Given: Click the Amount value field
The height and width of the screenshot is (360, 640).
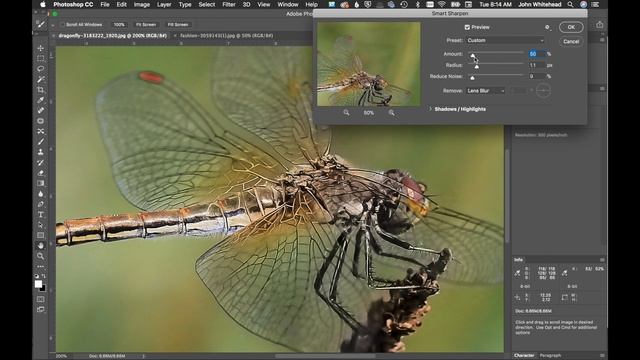Looking at the screenshot, I should click(x=537, y=54).
